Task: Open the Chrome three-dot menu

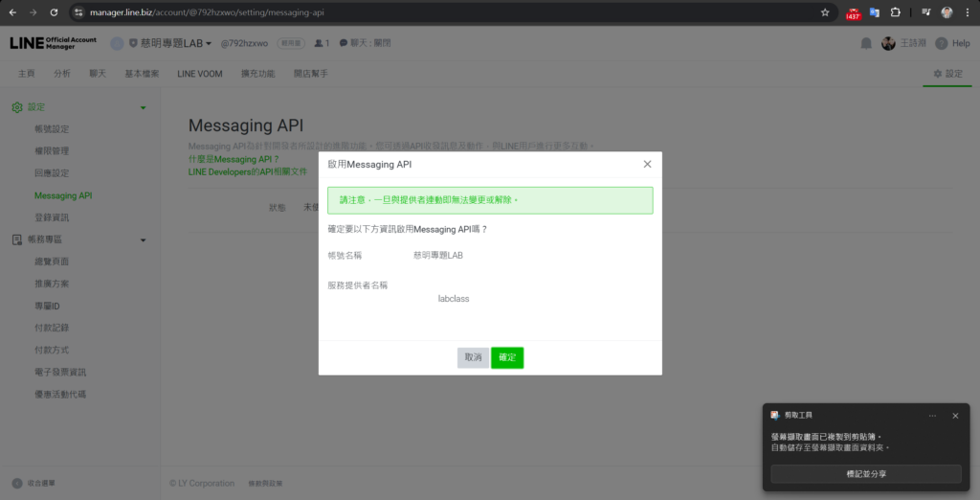Action: tap(967, 12)
